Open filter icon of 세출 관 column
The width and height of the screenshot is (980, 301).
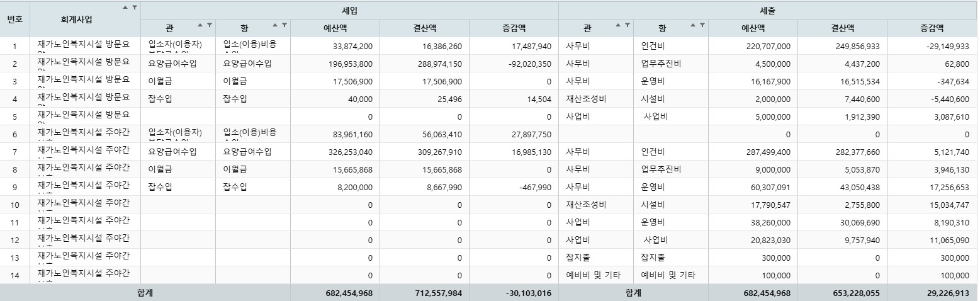point(627,25)
